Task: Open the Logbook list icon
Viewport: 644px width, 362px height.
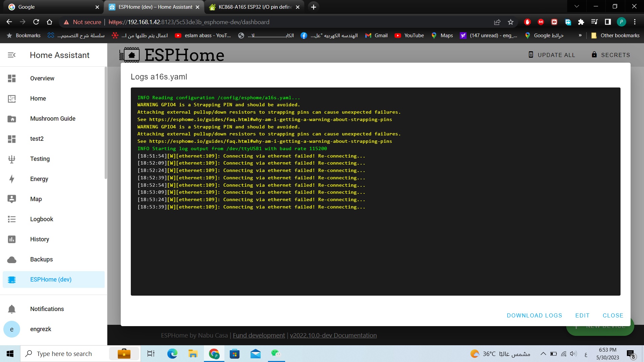Action: click(x=12, y=219)
